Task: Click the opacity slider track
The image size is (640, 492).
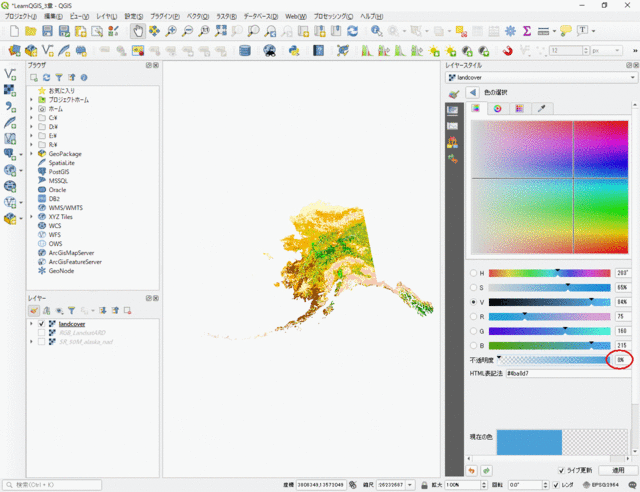Action: [553, 360]
